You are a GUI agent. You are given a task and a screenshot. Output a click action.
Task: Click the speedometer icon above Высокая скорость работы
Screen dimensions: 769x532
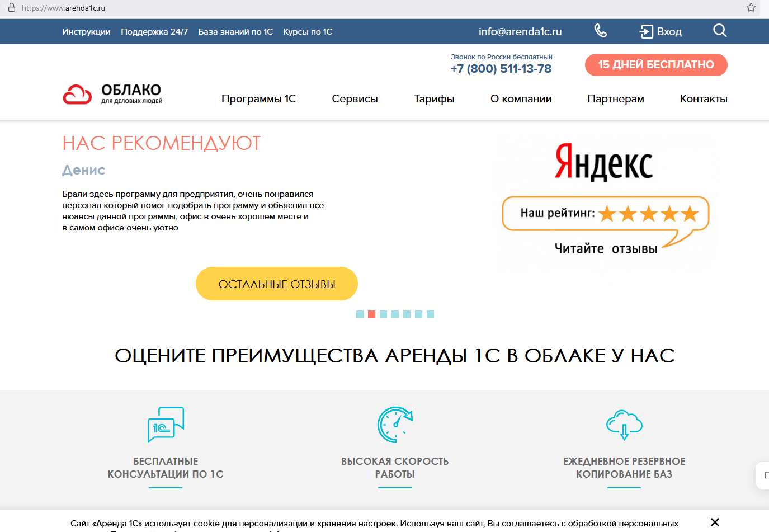[394, 425]
